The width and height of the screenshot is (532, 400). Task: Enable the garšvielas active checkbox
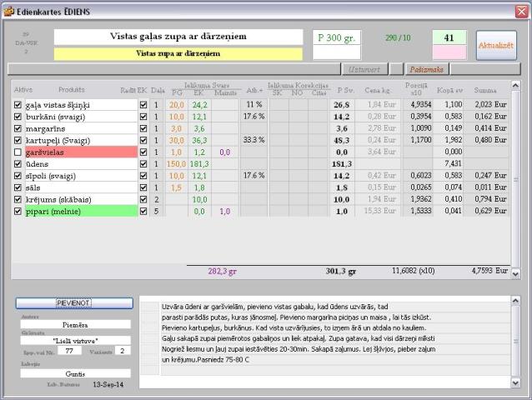click(18, 152)
